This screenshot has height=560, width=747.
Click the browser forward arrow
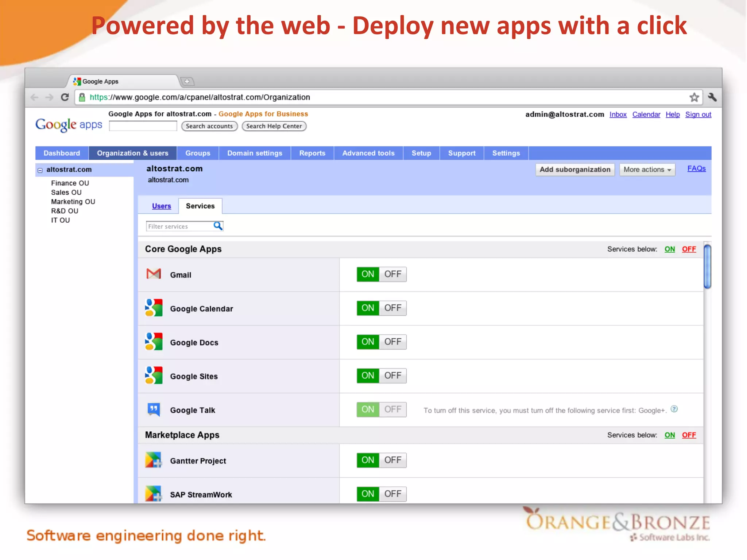[49, 97]
